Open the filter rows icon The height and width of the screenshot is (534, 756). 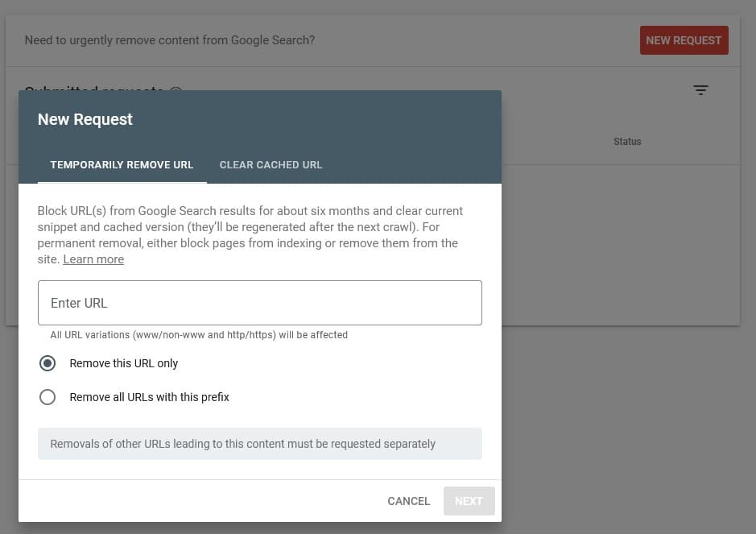(700, 90)
